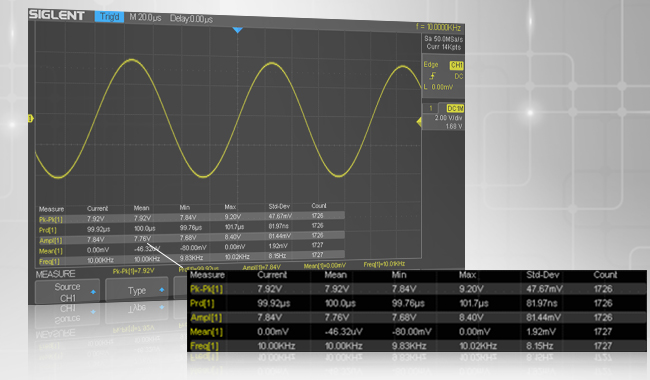Click the rising edge slope icon

433,76
